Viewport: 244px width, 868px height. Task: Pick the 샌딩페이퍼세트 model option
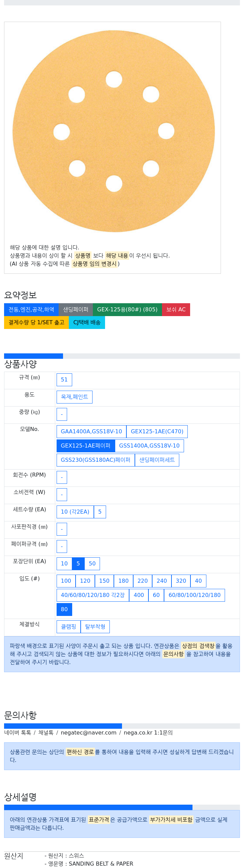click(157, 460)
